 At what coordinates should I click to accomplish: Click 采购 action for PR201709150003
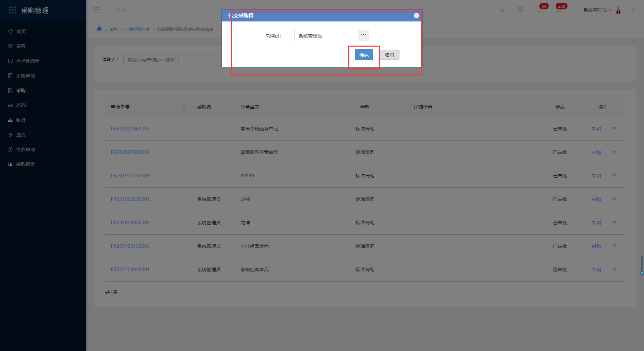596,246
